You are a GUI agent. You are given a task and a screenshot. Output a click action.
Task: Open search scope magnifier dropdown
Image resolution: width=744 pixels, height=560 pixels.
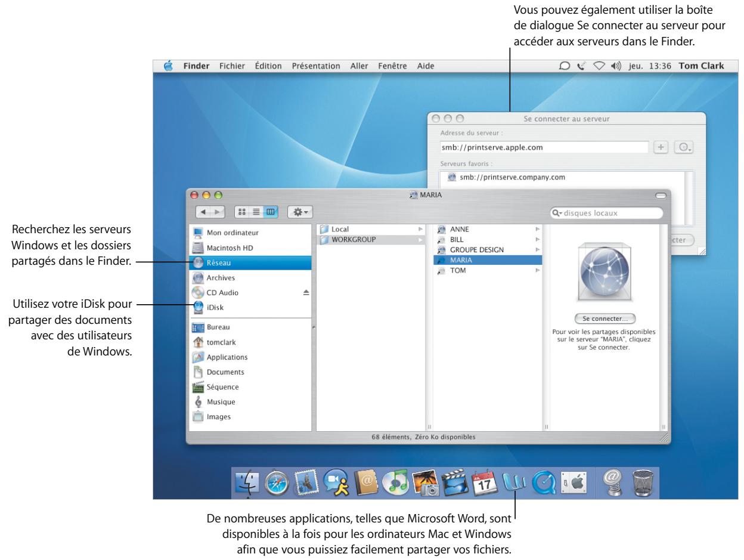[559, 213]
